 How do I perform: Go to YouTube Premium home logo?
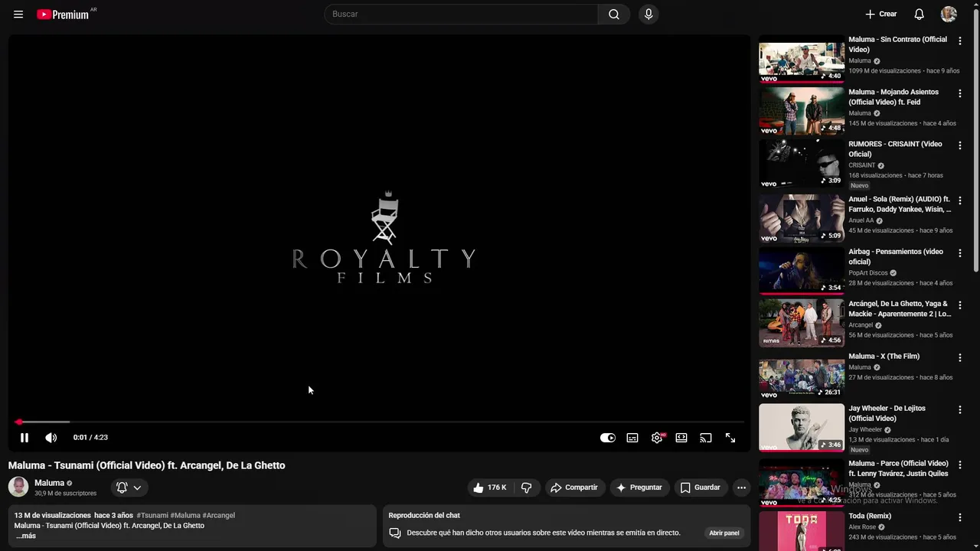click(x=63, y=15)
